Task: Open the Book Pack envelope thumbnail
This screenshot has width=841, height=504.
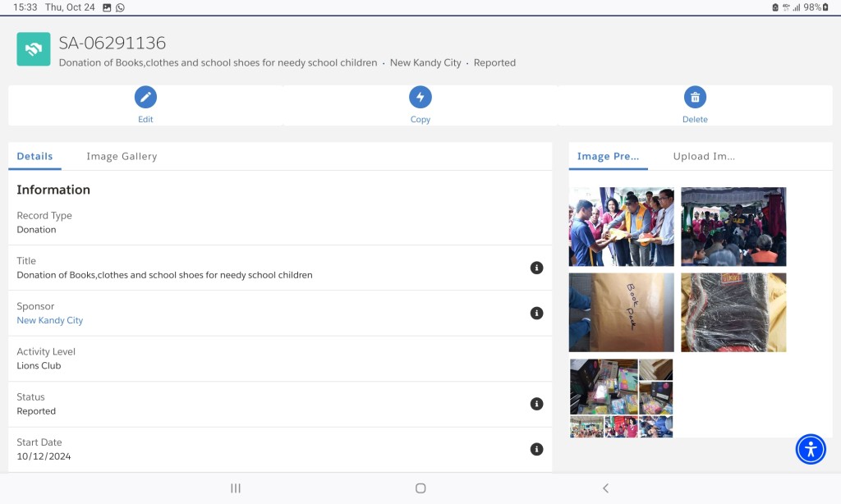Action: 621,312
